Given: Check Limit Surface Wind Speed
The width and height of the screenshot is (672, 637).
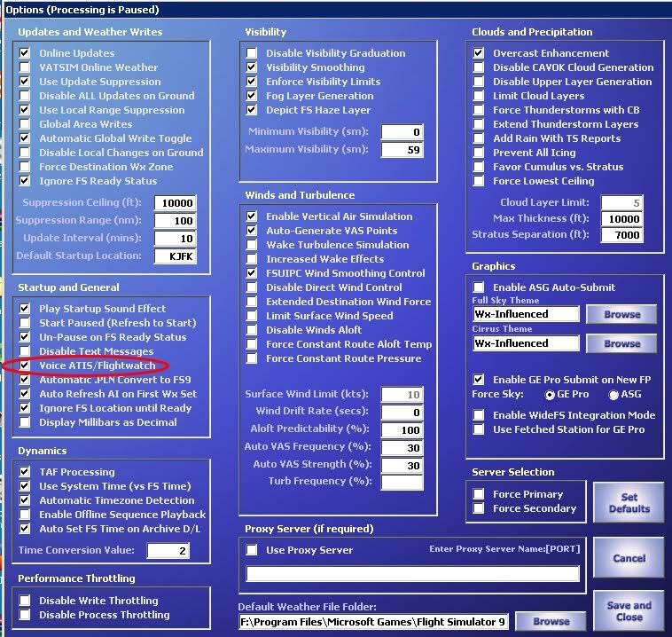Looking at the screenshot, I should (x=252, y=316).
